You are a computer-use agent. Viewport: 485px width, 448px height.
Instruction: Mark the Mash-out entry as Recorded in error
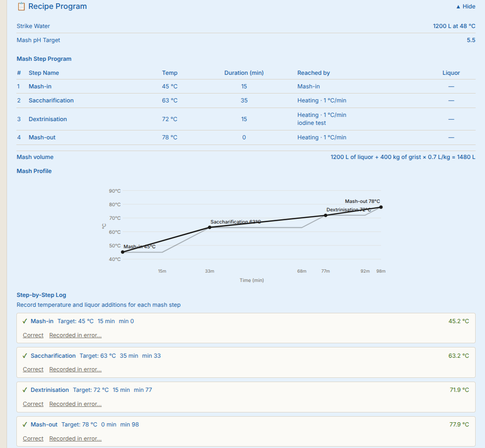point(75,439)
